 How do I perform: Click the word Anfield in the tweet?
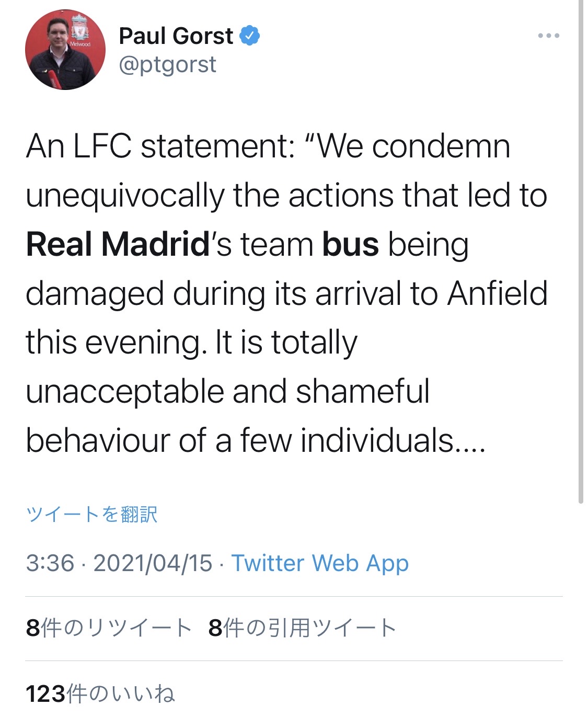pyautogui.click(x=497, y=293)
